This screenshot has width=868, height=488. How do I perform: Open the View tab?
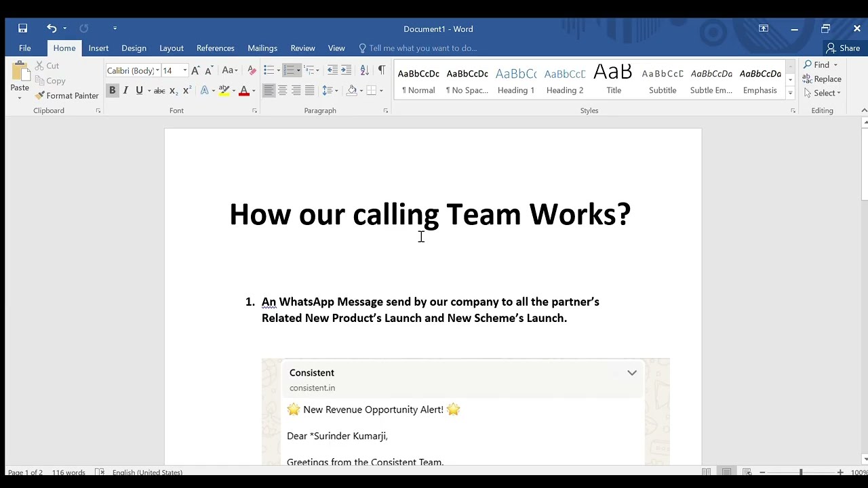point(336,48)
